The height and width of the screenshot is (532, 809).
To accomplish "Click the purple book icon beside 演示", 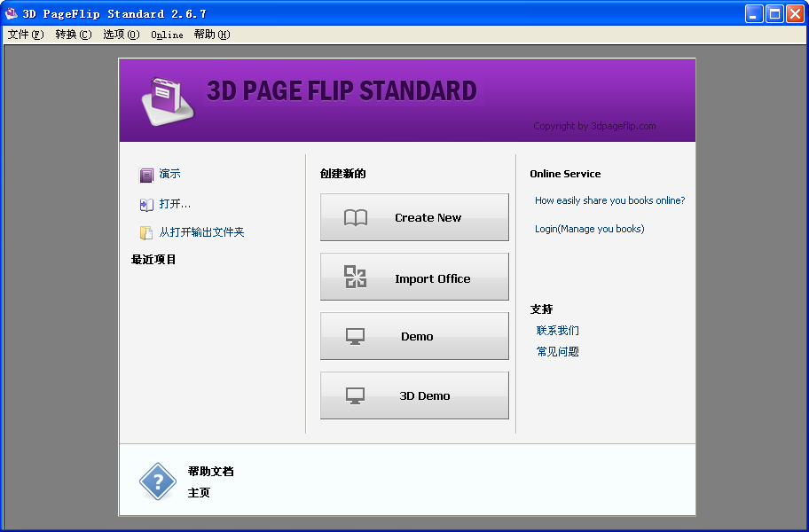I will click(146, 176).
